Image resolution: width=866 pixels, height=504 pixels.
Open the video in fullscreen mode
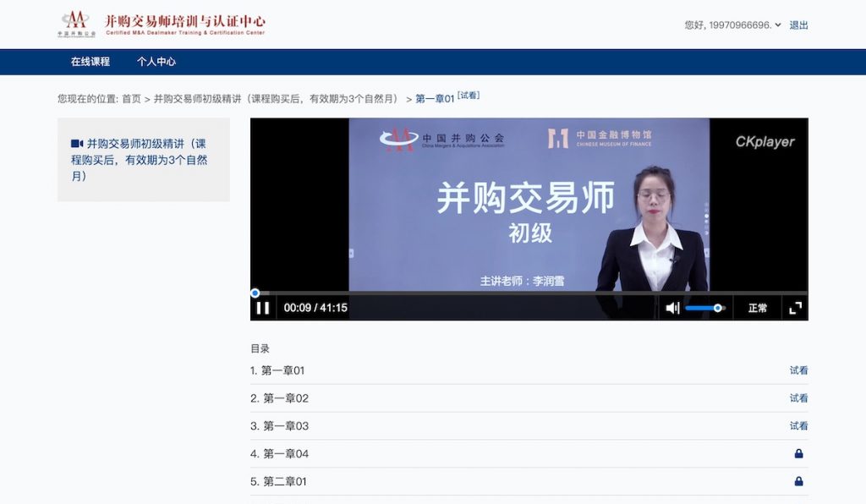(795, 308)
